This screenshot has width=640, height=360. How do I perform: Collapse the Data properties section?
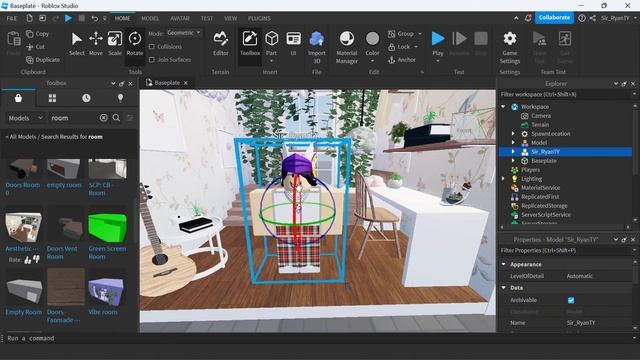(503, 288)
